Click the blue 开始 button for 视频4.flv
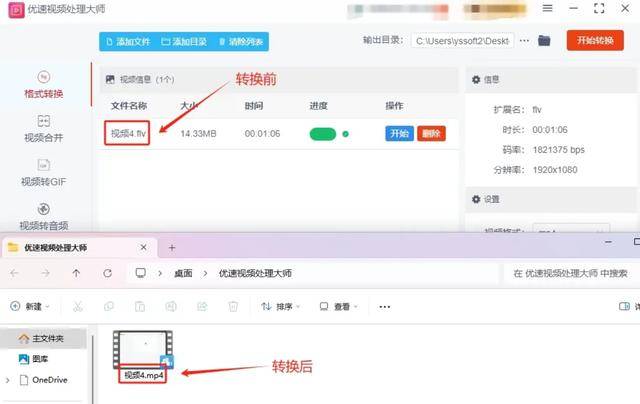640x404 pixels. [x=399, y=133]
